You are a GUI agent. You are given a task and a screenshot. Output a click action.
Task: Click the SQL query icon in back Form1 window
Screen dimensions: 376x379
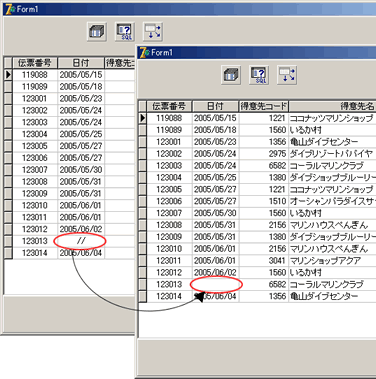125,32
